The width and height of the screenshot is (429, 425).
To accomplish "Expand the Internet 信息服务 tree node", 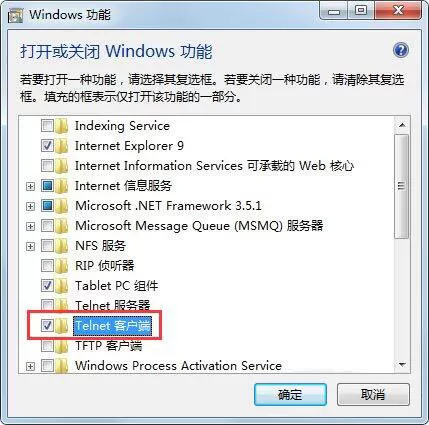I will 30,186.
